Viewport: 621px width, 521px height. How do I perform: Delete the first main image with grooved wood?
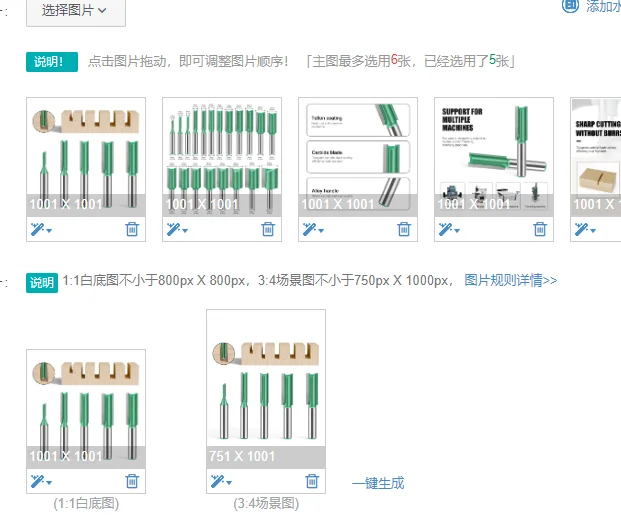click(132, 229)
